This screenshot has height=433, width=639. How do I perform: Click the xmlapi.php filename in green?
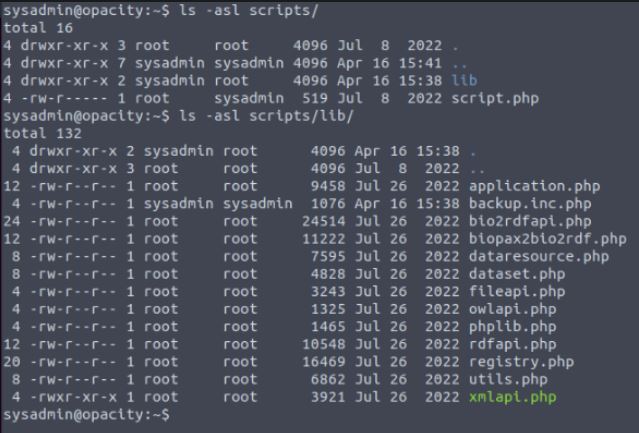point(513,397)
